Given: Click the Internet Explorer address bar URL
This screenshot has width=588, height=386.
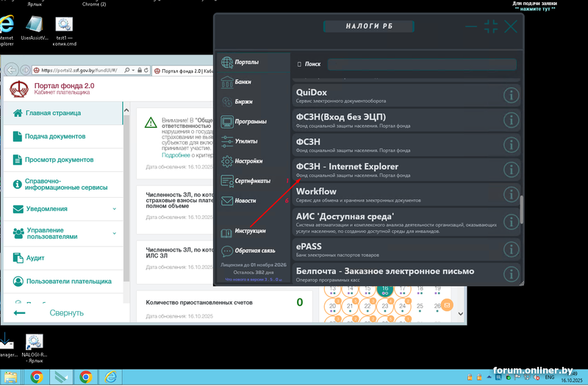Looking at the screenshot, I should click(79, 70).
